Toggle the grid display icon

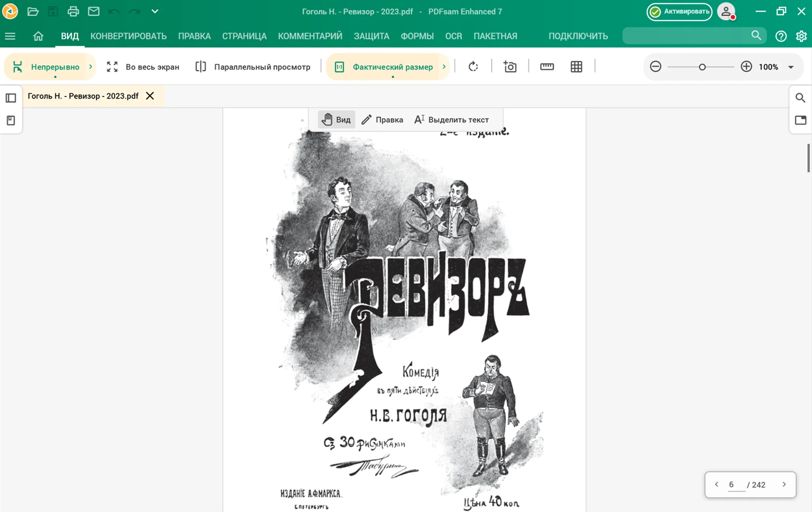(576, 67)
